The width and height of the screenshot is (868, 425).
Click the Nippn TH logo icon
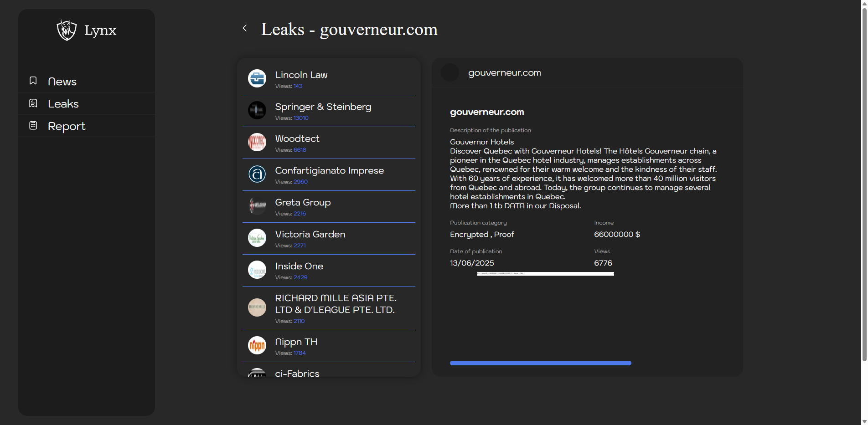[x=257, y=345]
